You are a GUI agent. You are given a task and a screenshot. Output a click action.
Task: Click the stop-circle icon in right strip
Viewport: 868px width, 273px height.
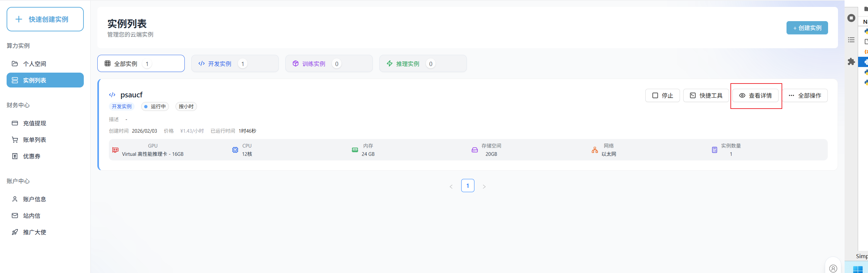(x=851, y=18)
